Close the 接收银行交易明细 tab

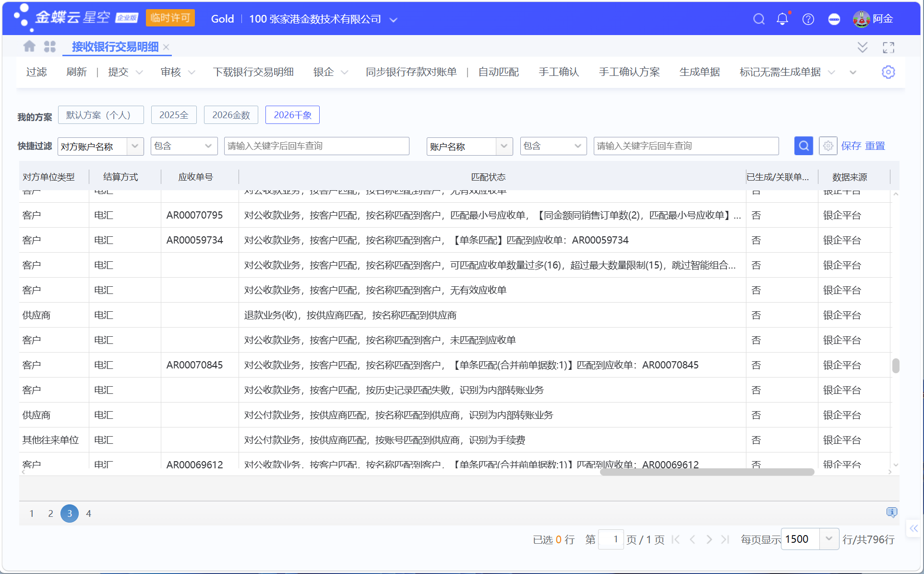click(x=166, y=47)
